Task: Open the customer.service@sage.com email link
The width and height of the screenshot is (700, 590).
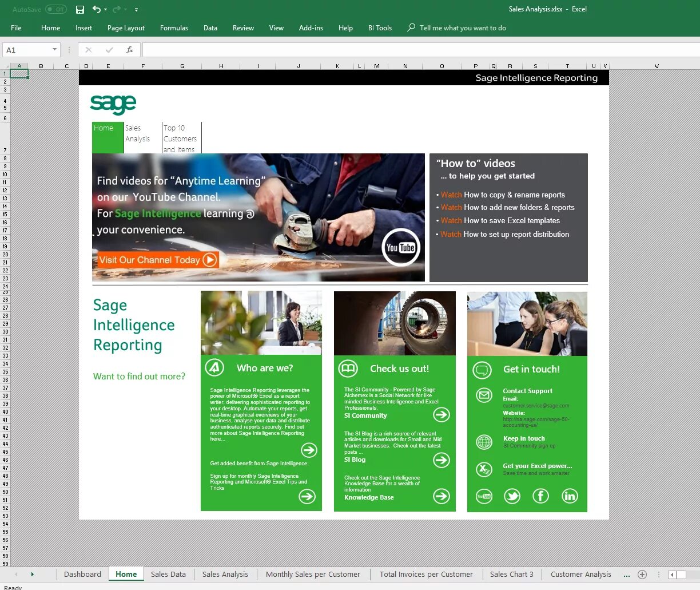Action: 536,406
